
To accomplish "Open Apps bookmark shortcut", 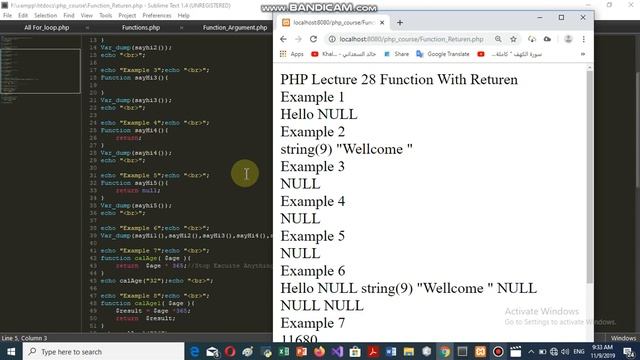I will click(x=291, y=54).
